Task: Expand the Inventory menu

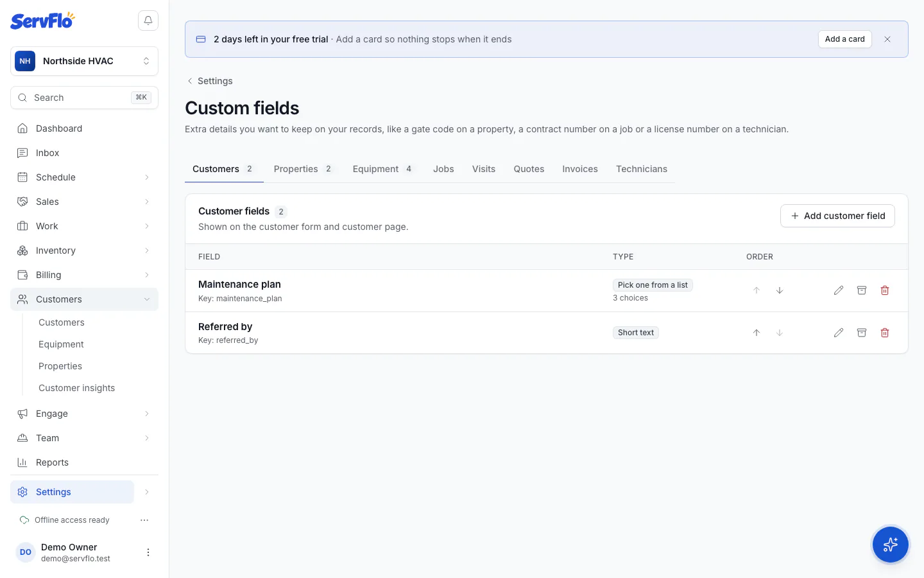Action: click(84, 250)
